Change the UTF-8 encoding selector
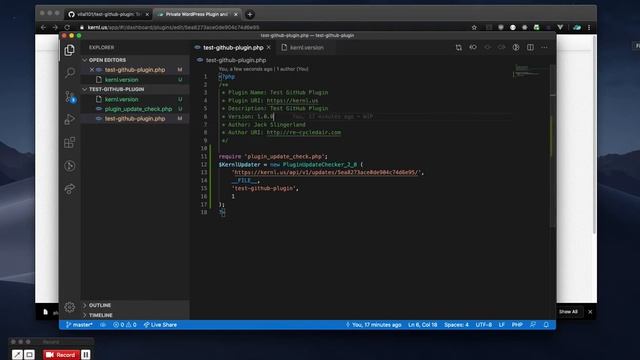Screen dimensions: 640x360 [484, 325]
